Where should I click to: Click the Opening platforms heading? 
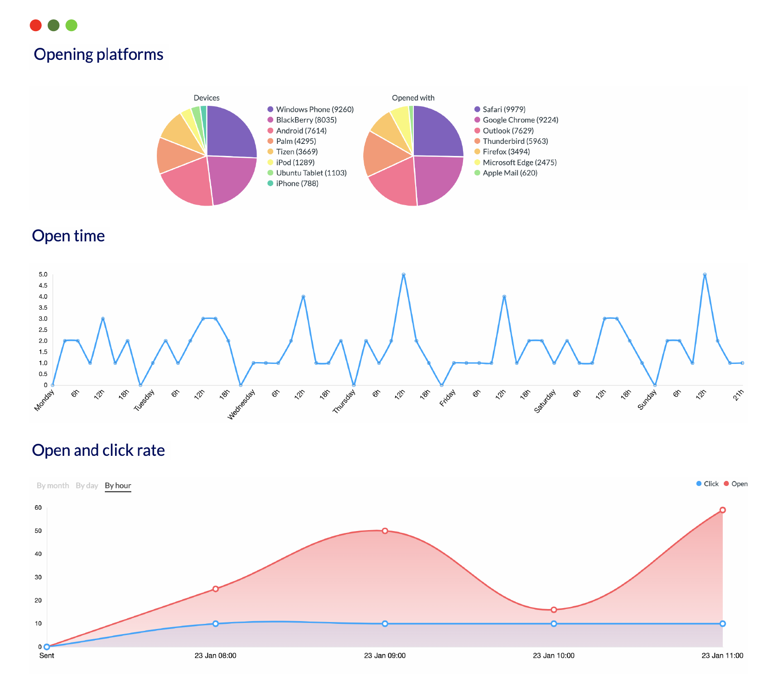click(x=98, y=55)
